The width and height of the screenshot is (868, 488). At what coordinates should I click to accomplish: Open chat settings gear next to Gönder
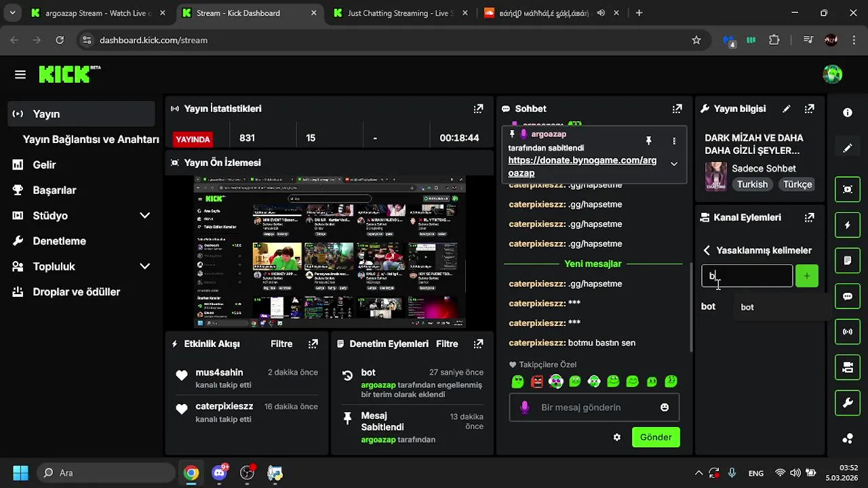pos(617,437)
